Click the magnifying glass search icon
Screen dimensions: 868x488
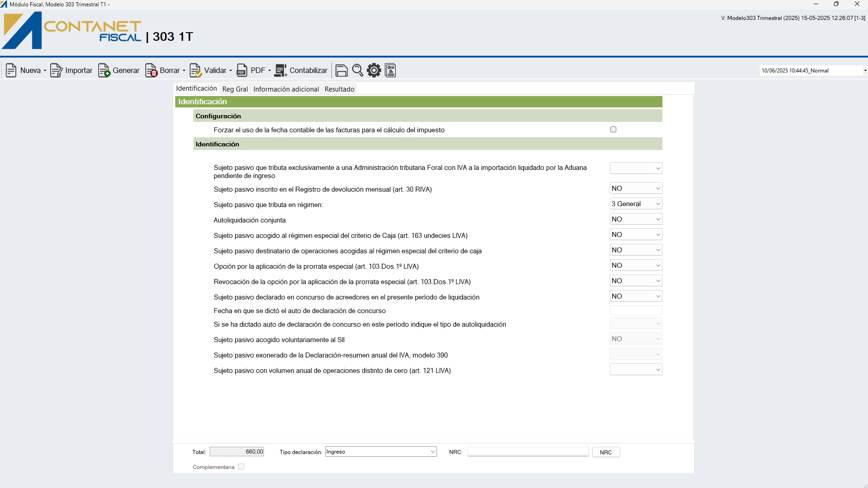click(358, 70)
